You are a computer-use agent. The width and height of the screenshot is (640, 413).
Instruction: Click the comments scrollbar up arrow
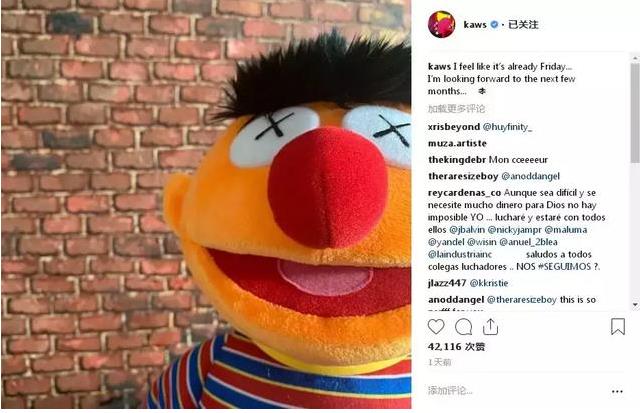635,58
